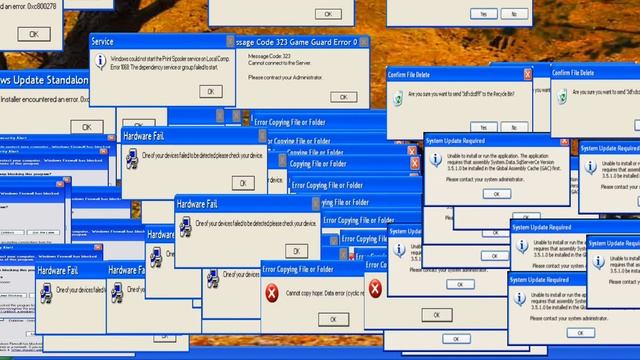
Task: Click OK in the Message Code 323 dialog
Action: [344, 97]
